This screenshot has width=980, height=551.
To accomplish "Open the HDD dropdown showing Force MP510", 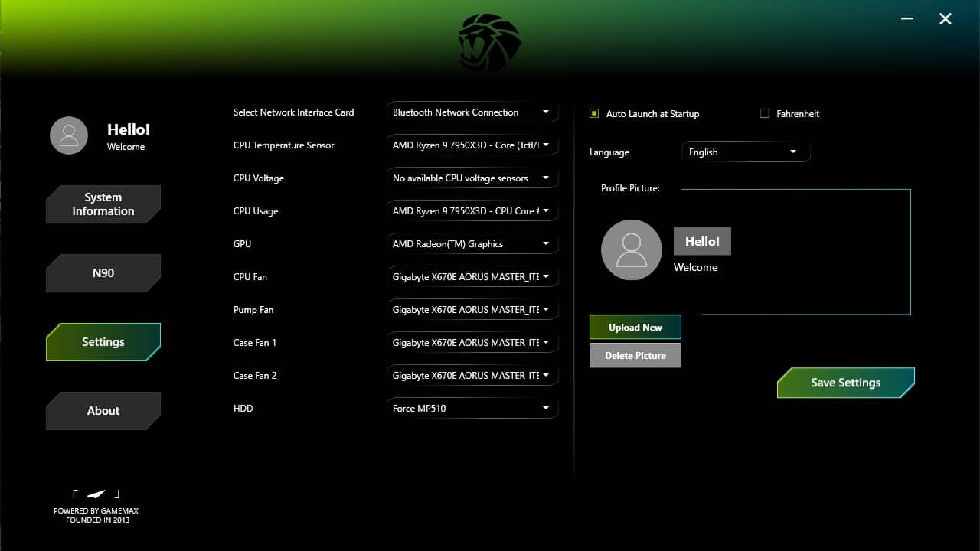I will 472,409.
